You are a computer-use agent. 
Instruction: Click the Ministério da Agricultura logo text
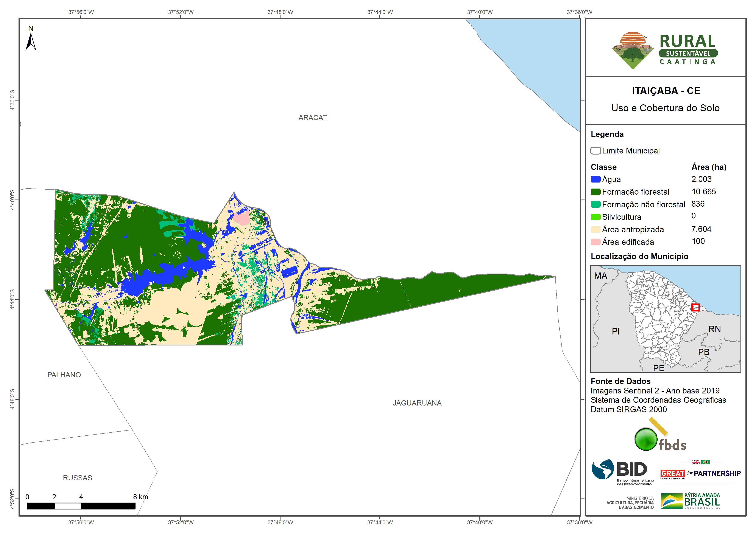pos(630,503)
